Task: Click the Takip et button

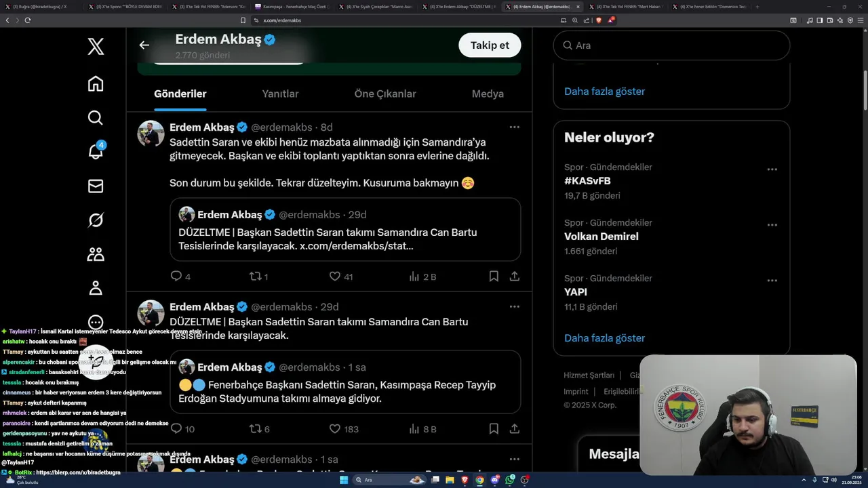Action: tap(490, 45)
